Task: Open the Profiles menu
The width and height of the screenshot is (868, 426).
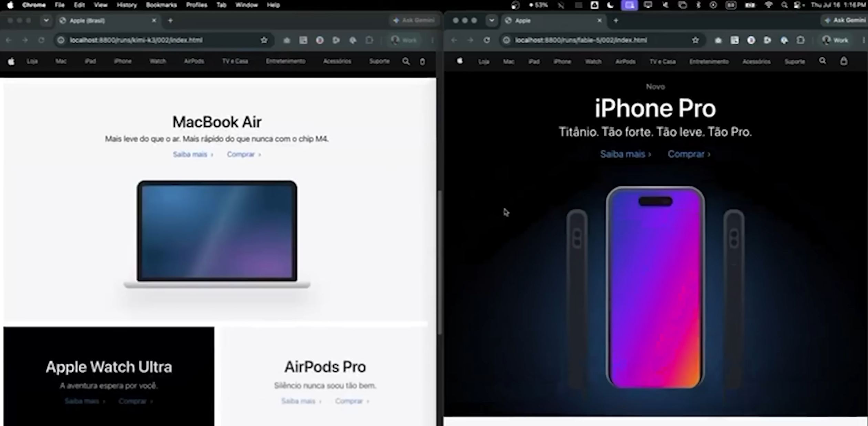Action: coord(197,5)
